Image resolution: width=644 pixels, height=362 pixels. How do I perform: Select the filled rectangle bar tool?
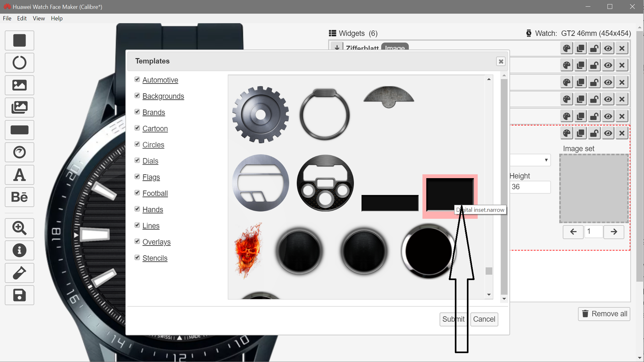(19, 130)
